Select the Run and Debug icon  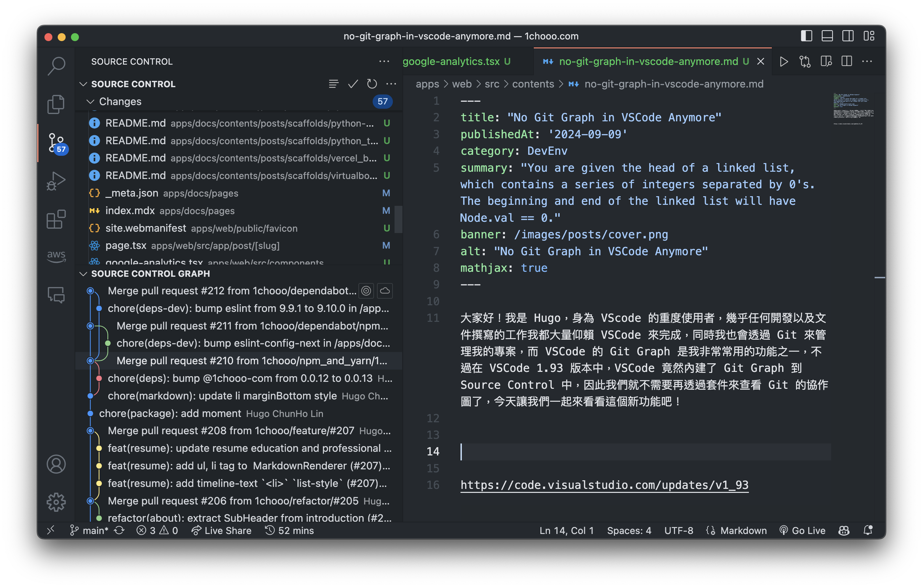(x=56, y=180)
